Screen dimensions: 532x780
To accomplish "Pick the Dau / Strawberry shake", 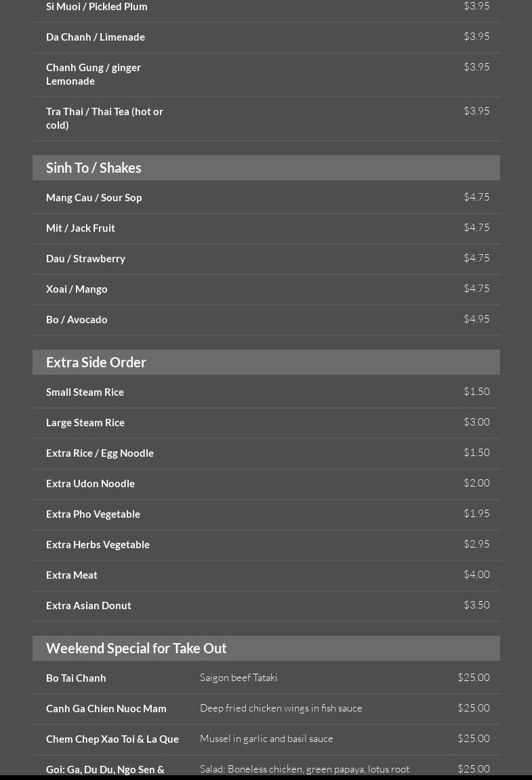I will coord(85,259).
